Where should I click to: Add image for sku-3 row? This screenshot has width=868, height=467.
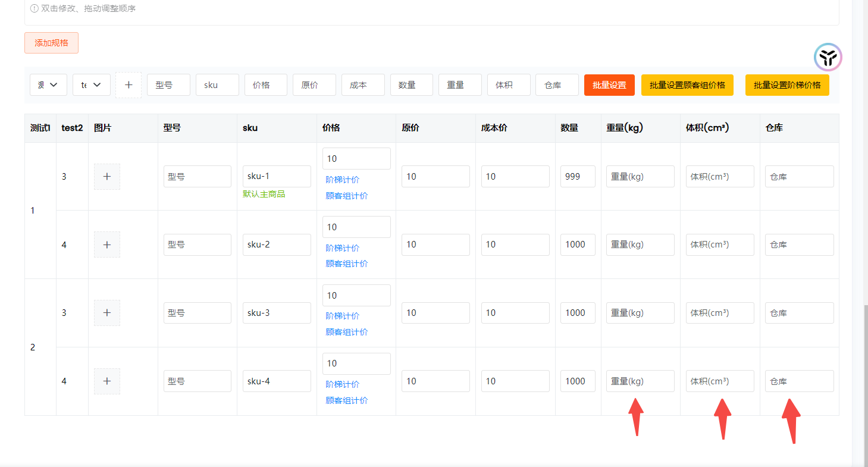pos(107,313)
